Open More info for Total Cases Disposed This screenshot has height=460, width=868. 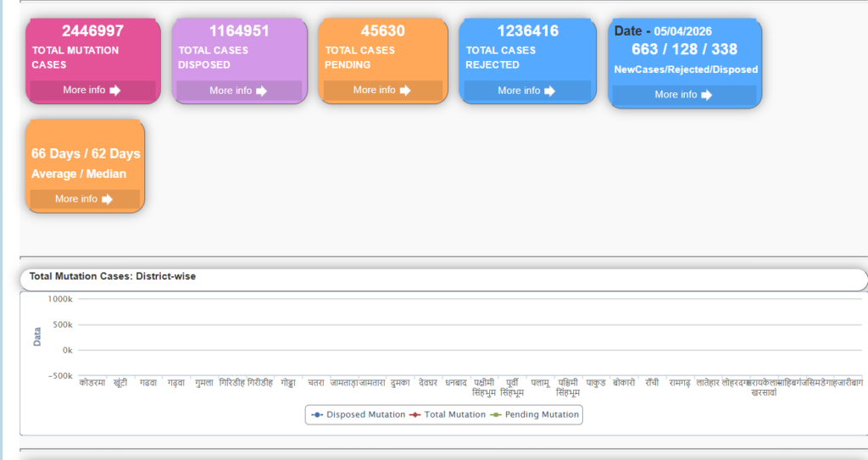(231, 91)
